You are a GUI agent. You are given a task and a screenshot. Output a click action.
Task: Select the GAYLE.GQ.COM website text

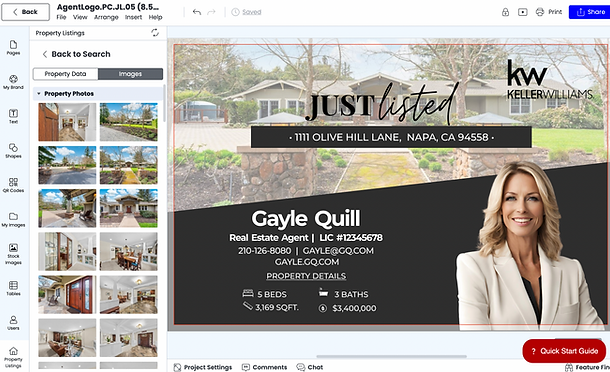307,262
